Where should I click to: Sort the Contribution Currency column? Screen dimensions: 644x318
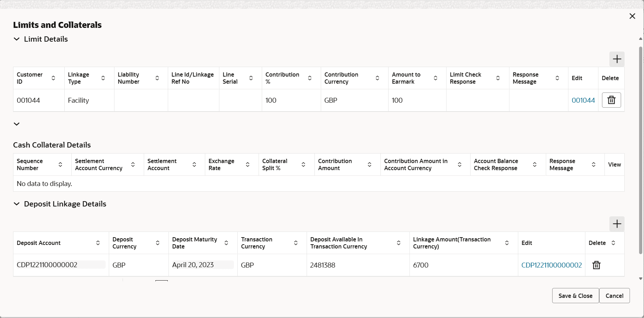pyautogui.click(x=377, y=78)
